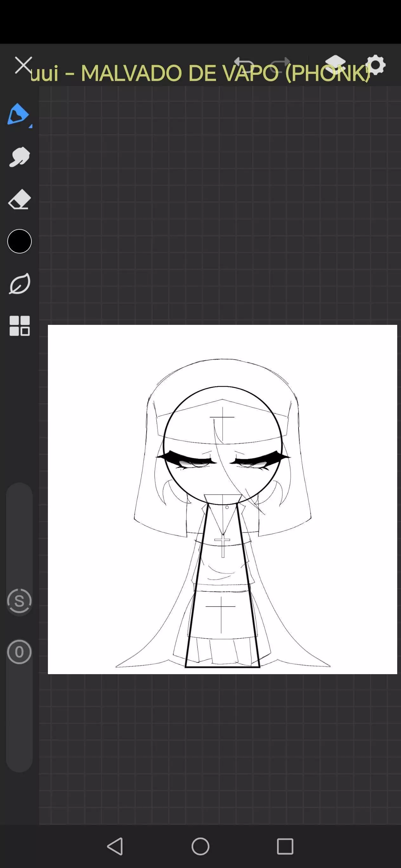
Task: Tap the Android Recents square button
Action: pyautogui.click(x=285, y=846)
